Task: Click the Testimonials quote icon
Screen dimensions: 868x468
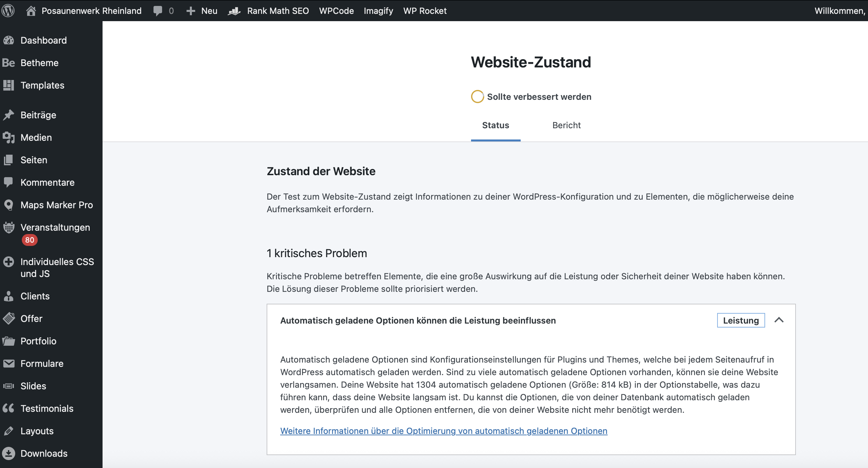Action: click(8, 409)
